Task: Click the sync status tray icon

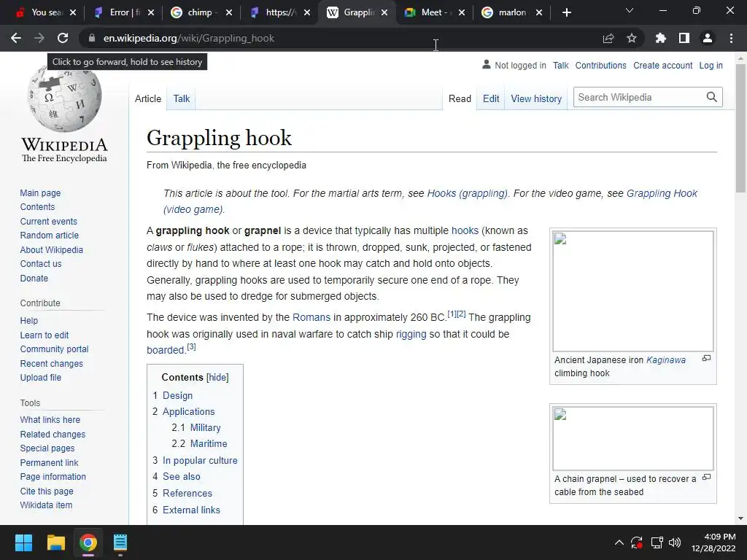Action: point(637,542)
